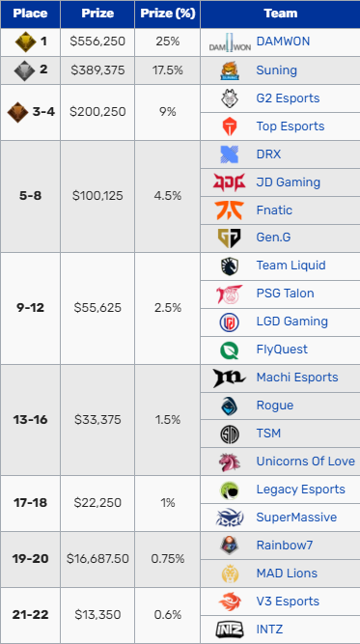Open the DRX team link
This screenshot has height=644, width=360.
pos(268,154)
